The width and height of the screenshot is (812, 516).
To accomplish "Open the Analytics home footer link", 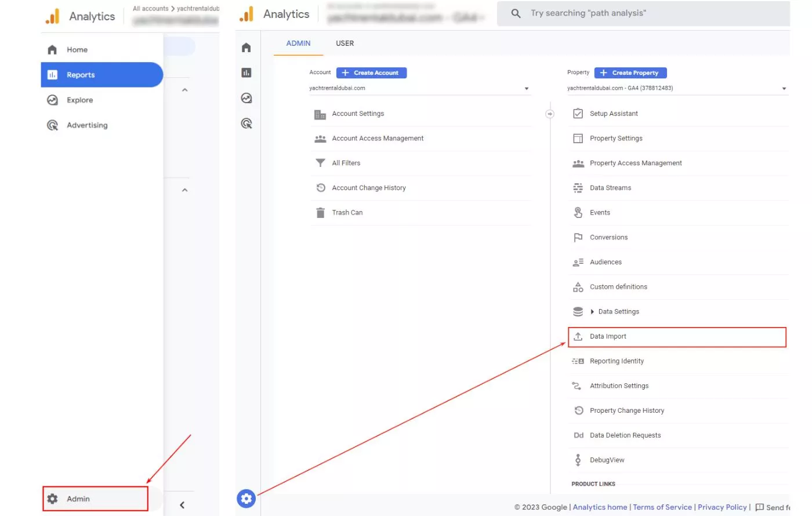I will click(x=600, y=507).
